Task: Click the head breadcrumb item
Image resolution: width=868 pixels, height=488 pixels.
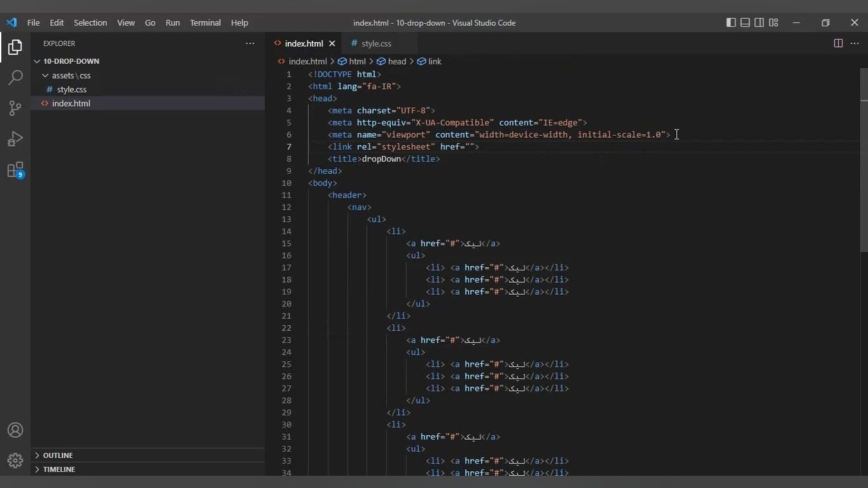Action: click(x=397, y=61)
